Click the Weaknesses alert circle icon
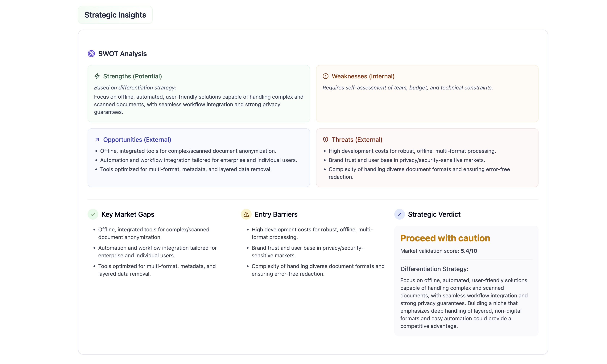The image size is (607, 364). click(325, 76)
